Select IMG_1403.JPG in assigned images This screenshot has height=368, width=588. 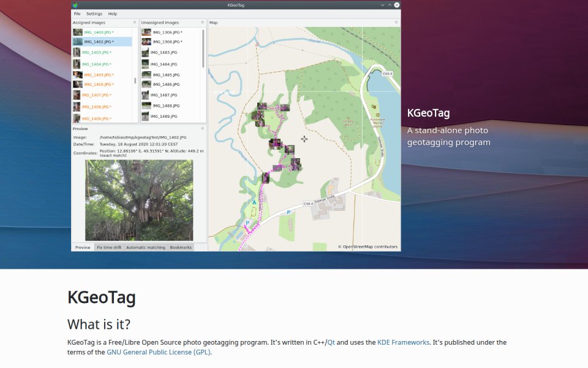pyautogui.click(x=102, y=52)
